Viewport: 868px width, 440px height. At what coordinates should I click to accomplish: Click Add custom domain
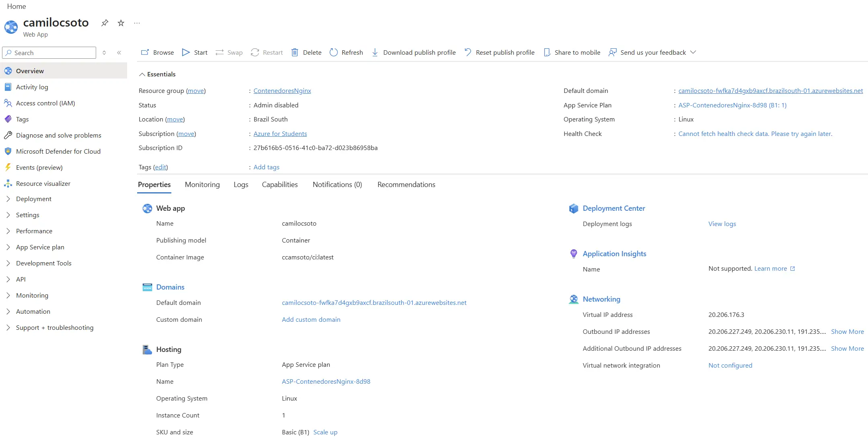tap(311, 320)
